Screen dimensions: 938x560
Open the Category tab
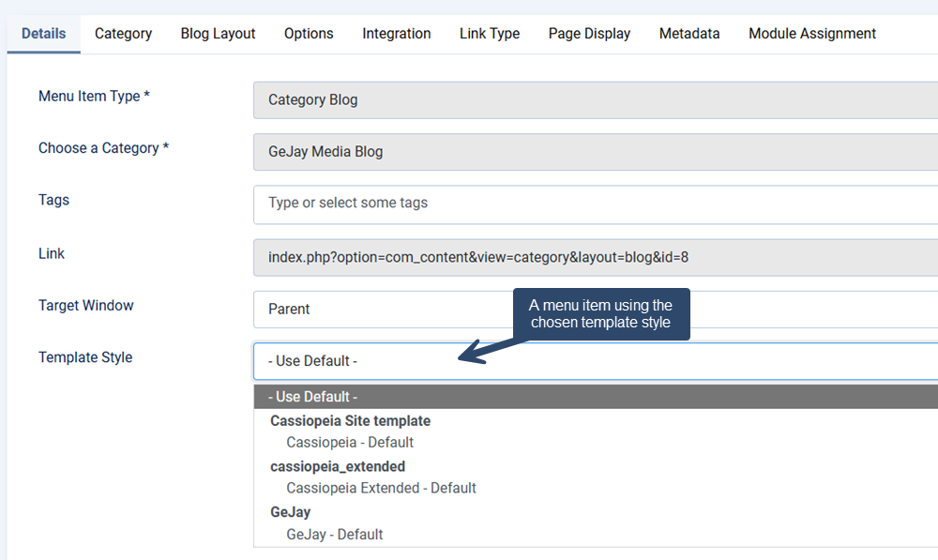click(123, 34)
